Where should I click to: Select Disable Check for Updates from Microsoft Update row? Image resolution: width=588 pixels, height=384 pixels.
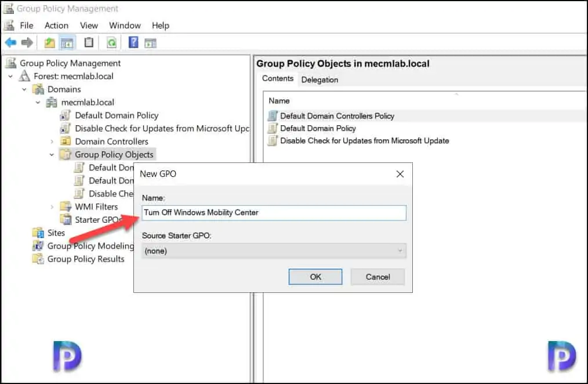pyautogui.click(x=365, y=140)
